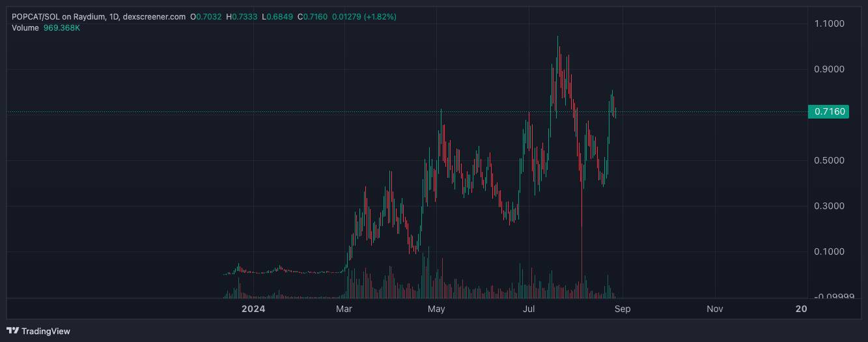Click the change value 0.01279 (+1.82%)

(x=365, y=17)
